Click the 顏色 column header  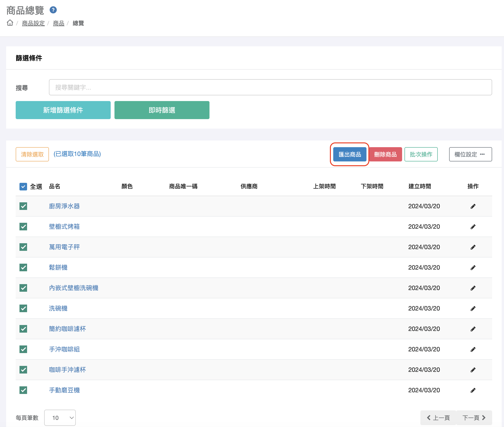tap(127, 186)
